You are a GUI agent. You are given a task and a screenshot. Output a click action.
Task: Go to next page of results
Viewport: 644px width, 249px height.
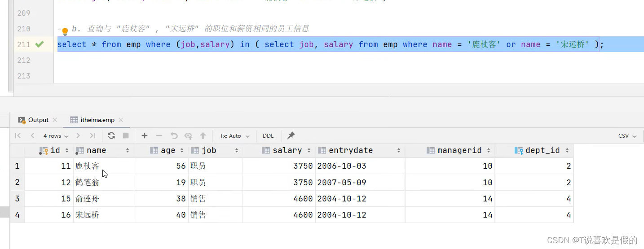(78, 135)
